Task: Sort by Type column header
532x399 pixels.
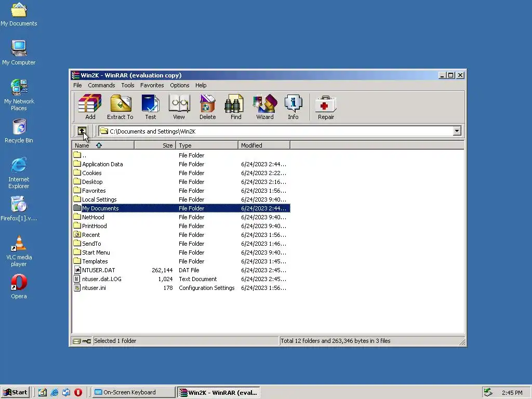Action: [207, 145]
